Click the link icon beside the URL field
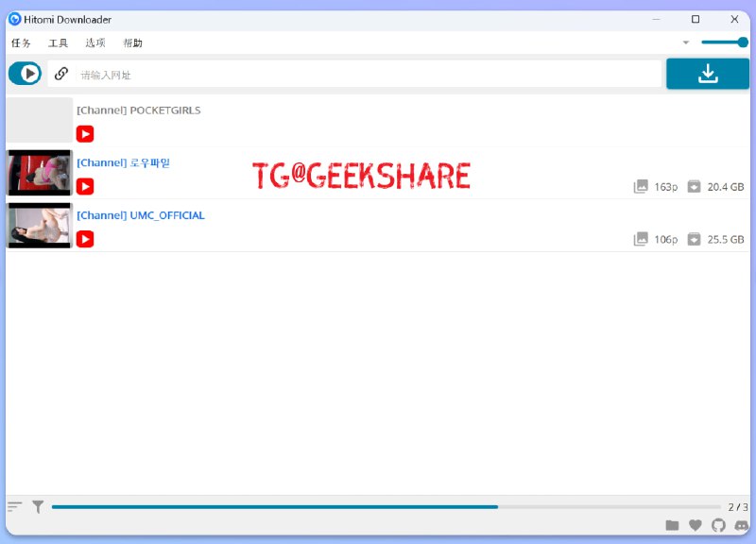The width and height of the screenshot is (756, 544). (x=61, y=74)
